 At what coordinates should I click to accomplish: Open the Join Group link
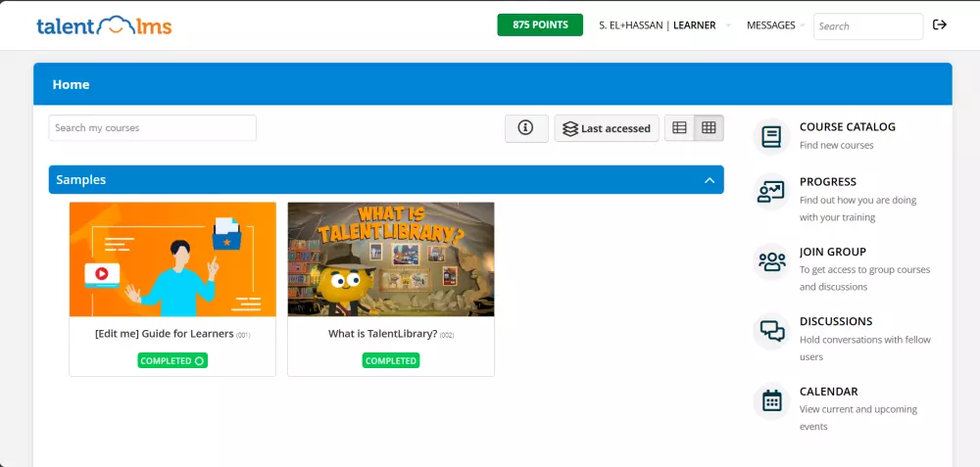click(832, 252)
